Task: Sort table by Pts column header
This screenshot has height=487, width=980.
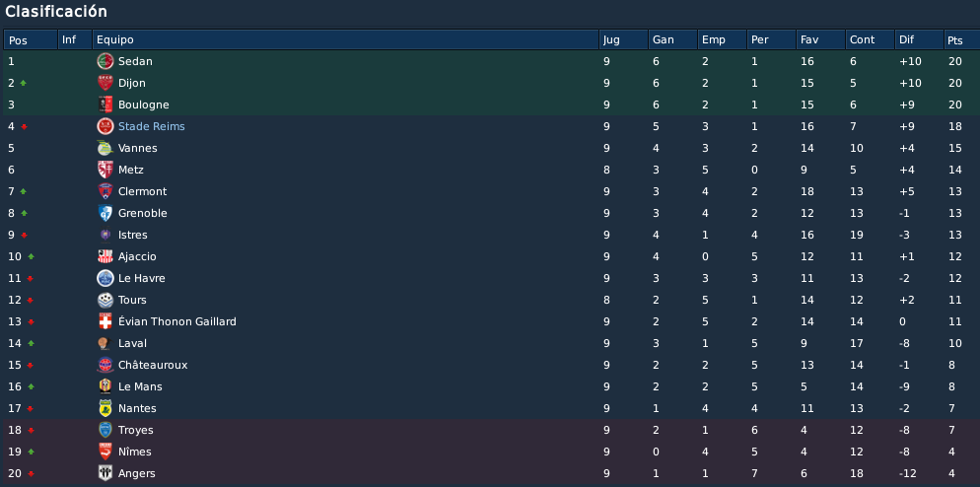Action: point(961,40)
